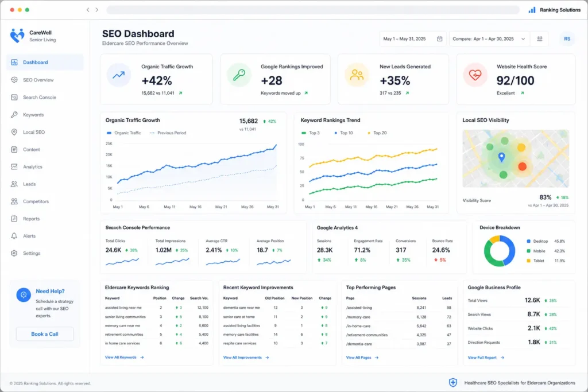Click the Need Help chat icon
Image resolution: width=588 pixels, height=392 pixels.
point(23,295)
